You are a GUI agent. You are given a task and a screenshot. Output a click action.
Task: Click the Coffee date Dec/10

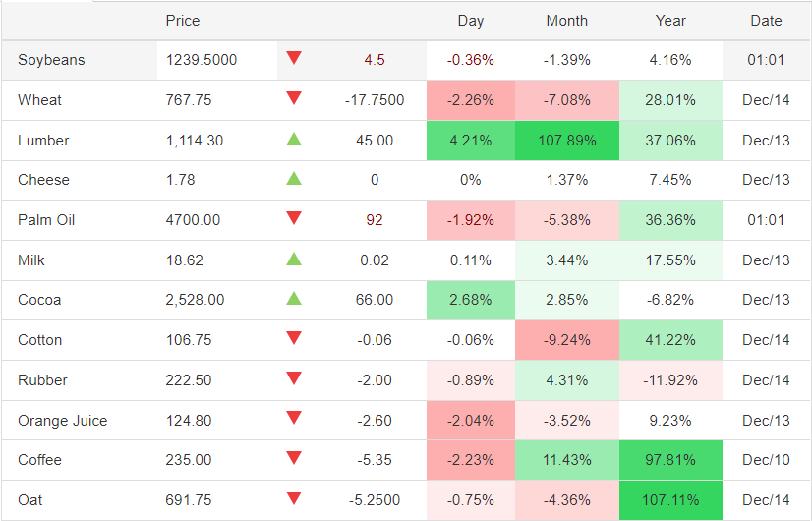coord(766,460)
